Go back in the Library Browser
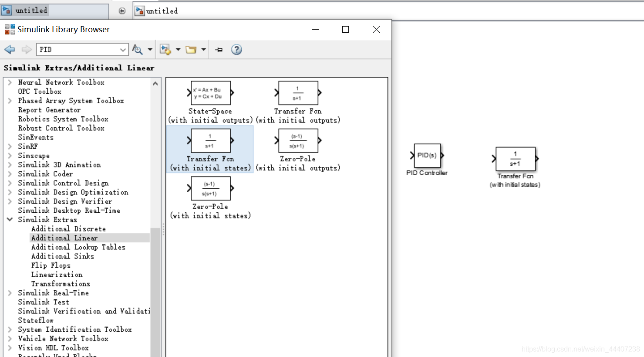This screenshot has height=357, width=644. (x=10, y=50)
